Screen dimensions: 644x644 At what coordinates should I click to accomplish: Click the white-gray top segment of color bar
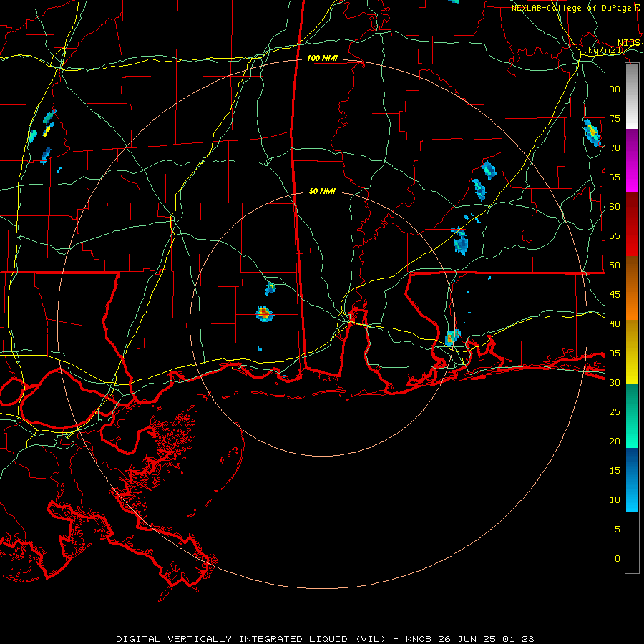point(632,96)
